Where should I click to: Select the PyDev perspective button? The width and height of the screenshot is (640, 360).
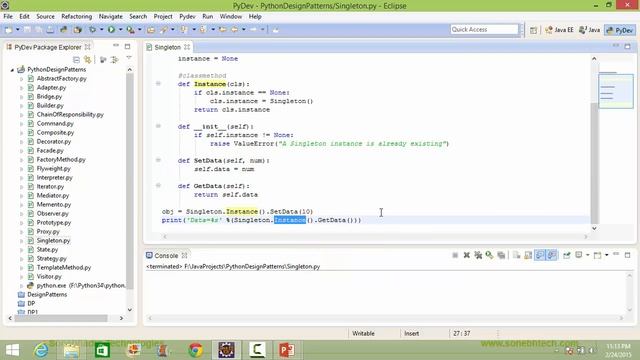click(x=620, y=30)
